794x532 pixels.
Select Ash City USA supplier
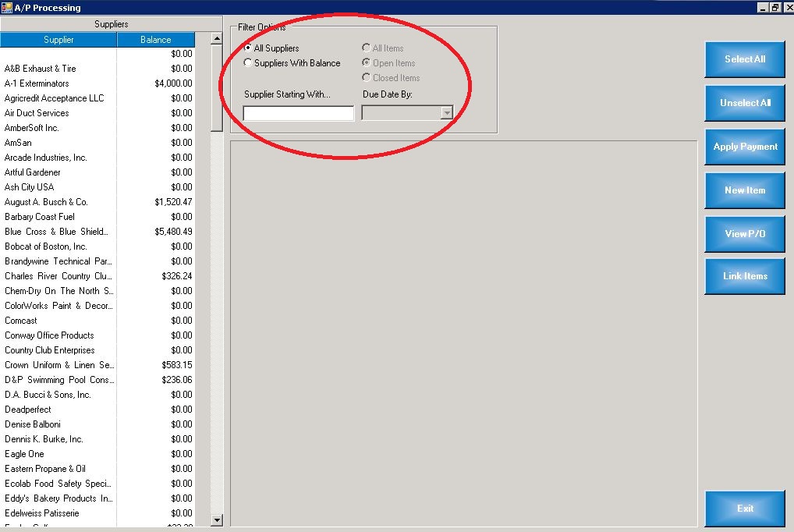[97, 187]
